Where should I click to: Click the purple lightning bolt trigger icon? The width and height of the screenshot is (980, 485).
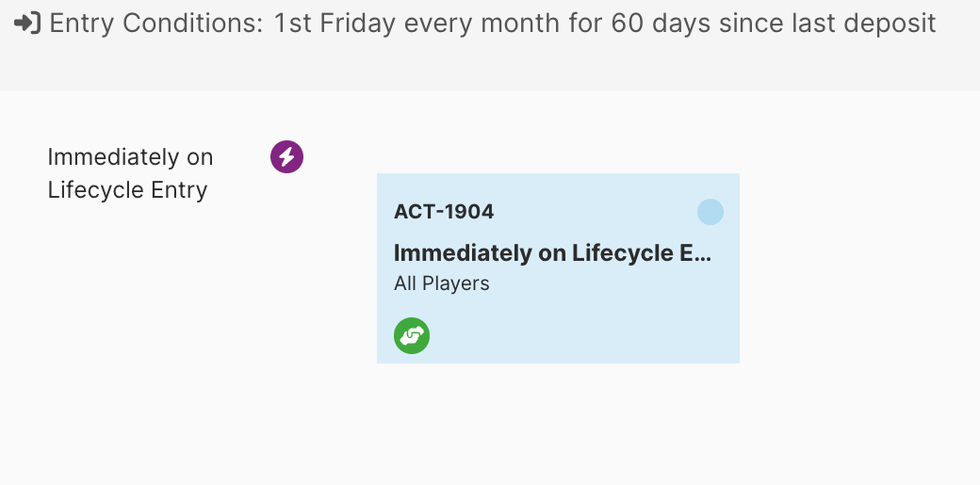click(x=286, y=156)
